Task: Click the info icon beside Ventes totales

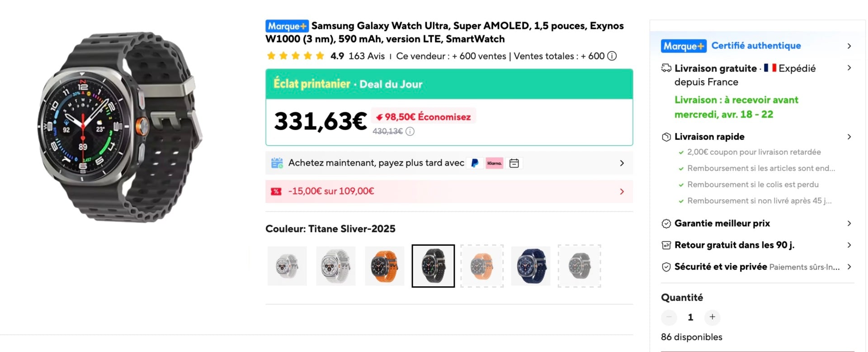Action: (x=612, y=56)
